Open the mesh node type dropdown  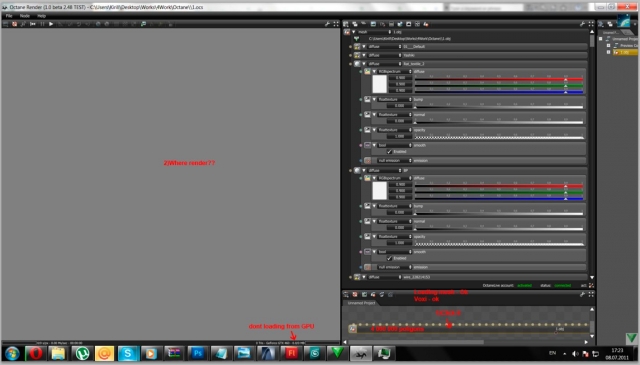coord(374,32)
